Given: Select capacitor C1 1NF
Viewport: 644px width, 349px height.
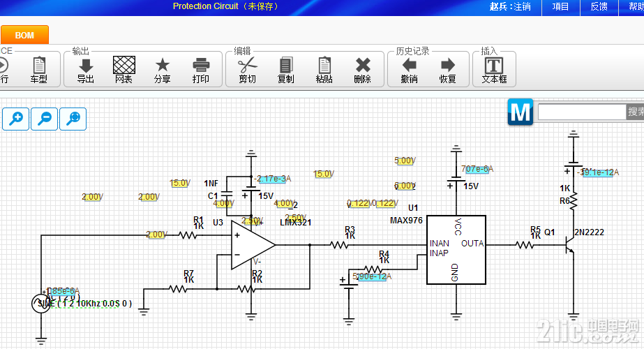Looking at the screenshot, I should [x=227, y=194].
